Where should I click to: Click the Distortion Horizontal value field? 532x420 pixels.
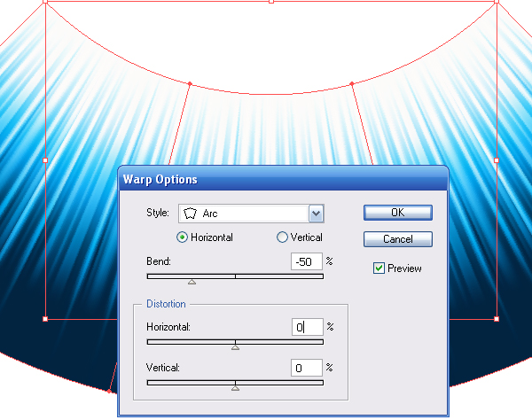point(308,327)
